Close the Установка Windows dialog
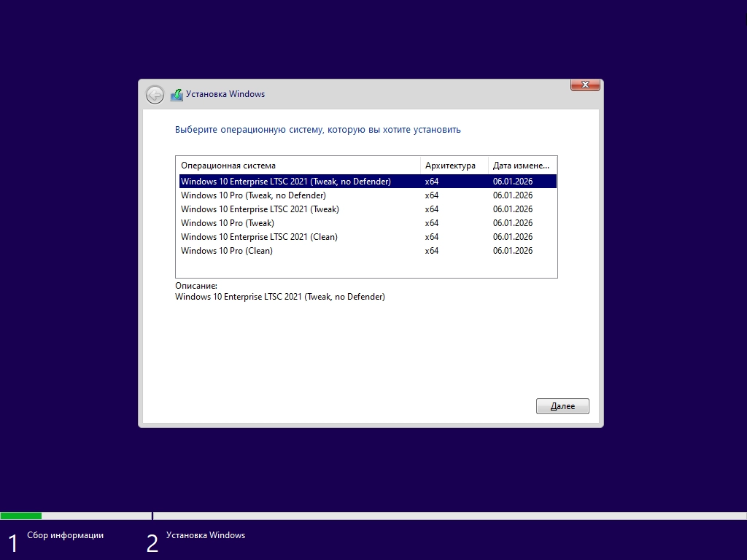The width and height of the screenshot is (747, 560). [x=585, y=85]
